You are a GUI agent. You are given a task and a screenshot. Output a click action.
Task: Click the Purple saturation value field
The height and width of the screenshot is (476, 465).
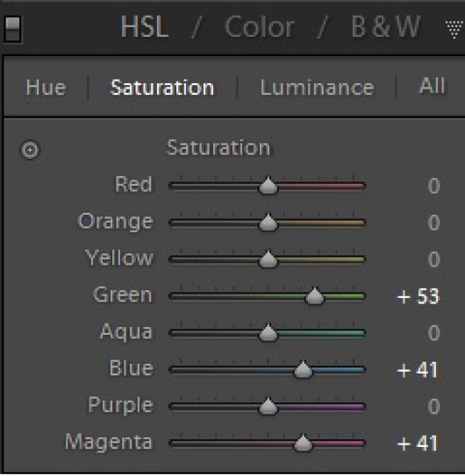coord(433,406)
